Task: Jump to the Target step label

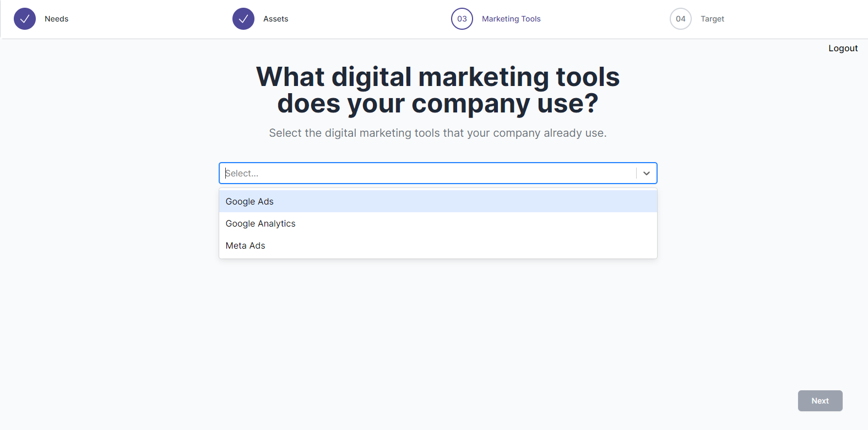Action: tap(712, 19)
